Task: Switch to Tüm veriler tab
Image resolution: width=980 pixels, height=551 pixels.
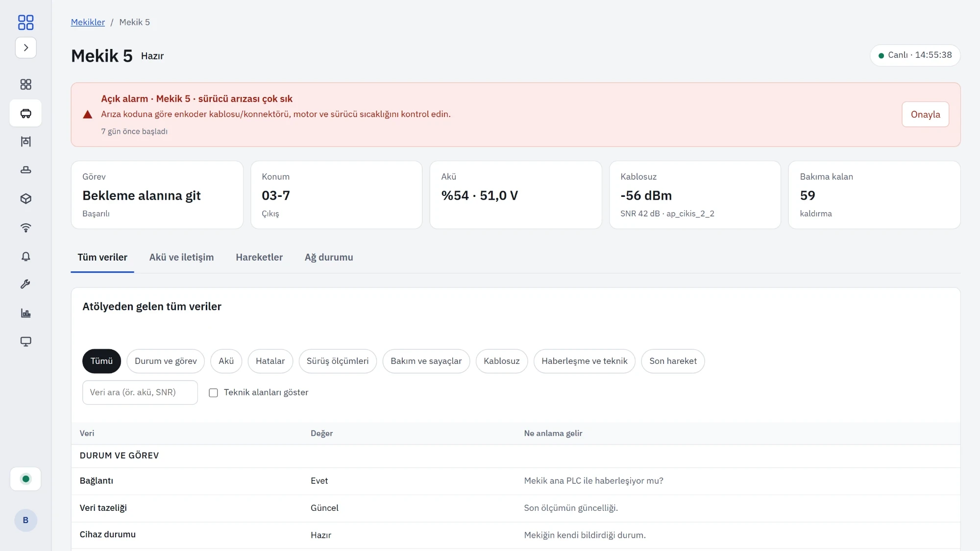Action: pos(102,257)
